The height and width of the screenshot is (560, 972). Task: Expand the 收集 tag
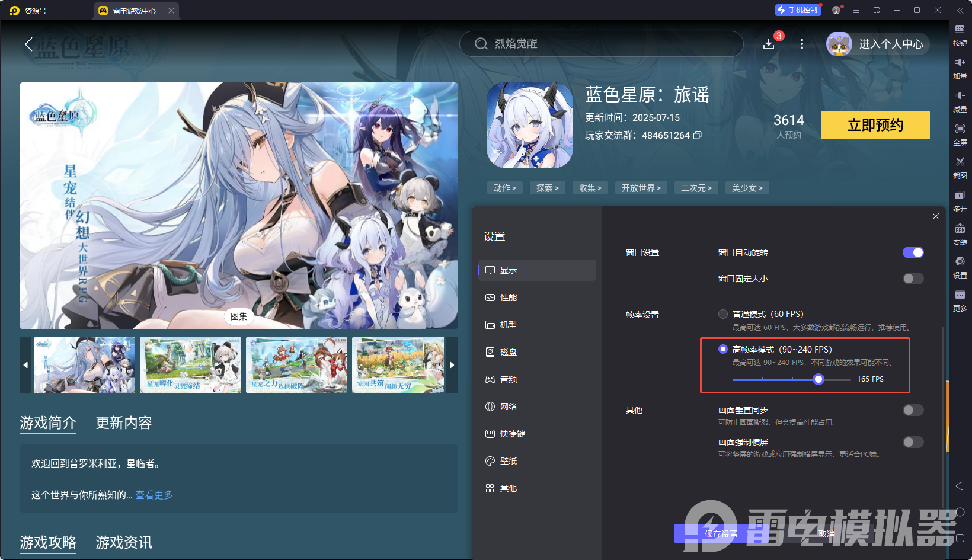pyautogui.click(x=590, y=188)
